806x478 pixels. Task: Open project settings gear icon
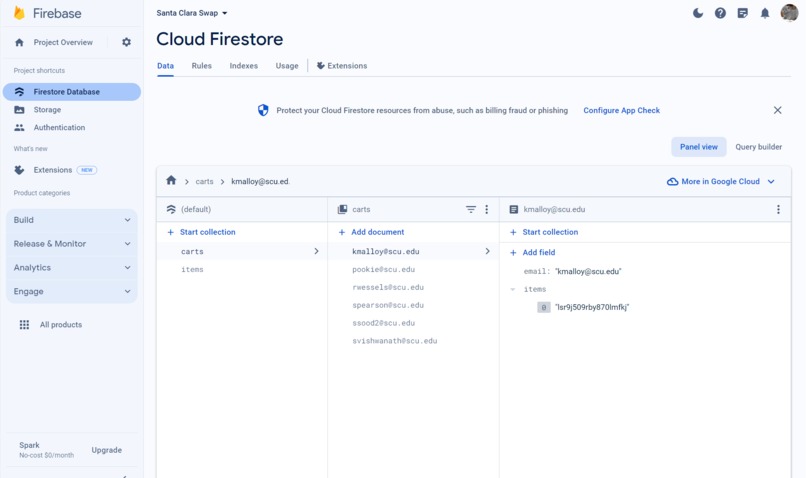pyautogui.click(x=126, y=42)
